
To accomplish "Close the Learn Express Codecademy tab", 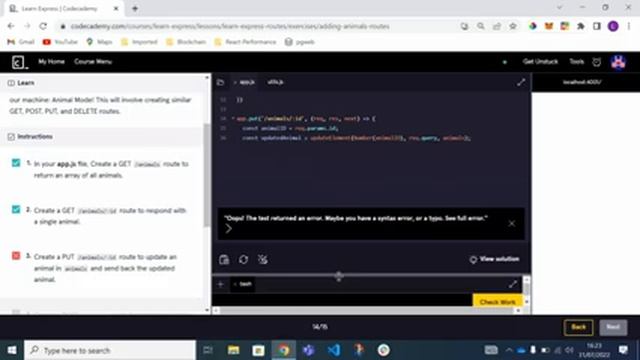I will pos(116,8).
